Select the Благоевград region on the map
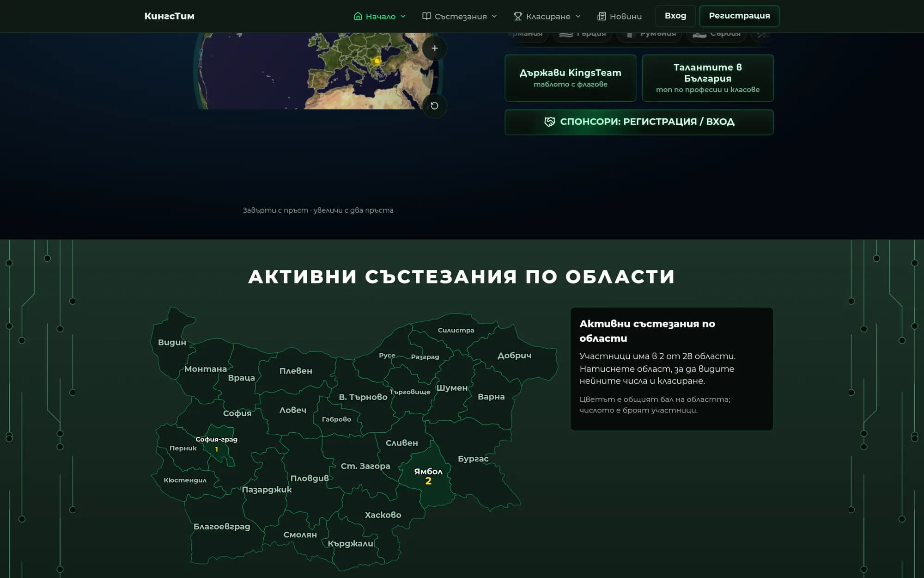Viewport: 924px width, 578px height. coord(222,526)
